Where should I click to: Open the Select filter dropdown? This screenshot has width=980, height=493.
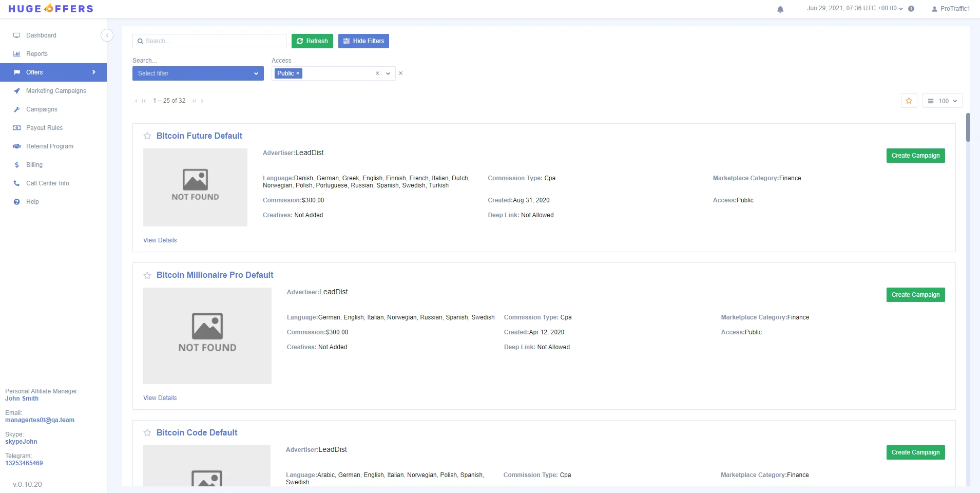[198, 73]
